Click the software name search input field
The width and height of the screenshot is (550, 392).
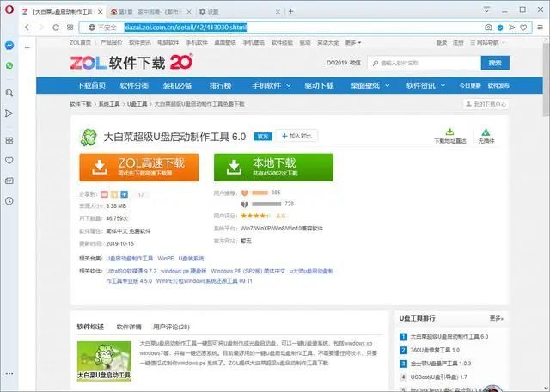pos(424,63)
